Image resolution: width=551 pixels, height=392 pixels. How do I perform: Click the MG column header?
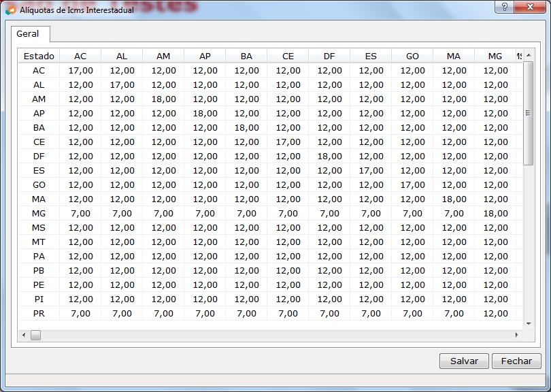pos(495,56)
